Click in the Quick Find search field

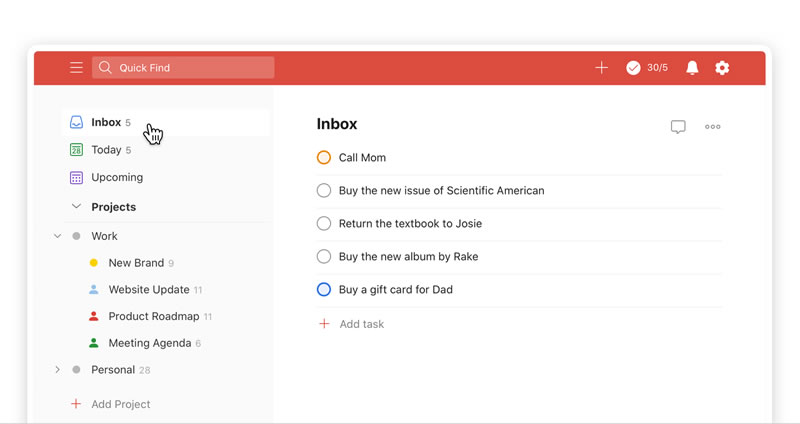click(190, 68)
